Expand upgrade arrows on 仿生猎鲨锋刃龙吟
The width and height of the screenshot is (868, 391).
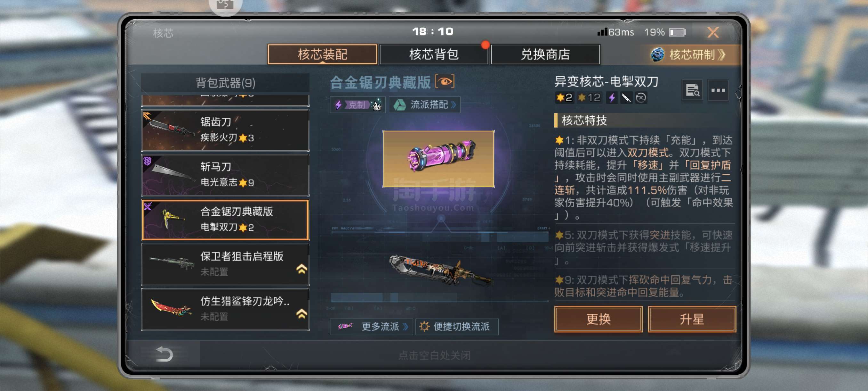pos(301,314)
